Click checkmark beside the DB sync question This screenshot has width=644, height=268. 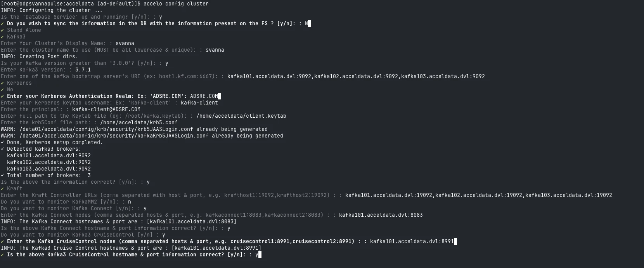pos(2,23)
